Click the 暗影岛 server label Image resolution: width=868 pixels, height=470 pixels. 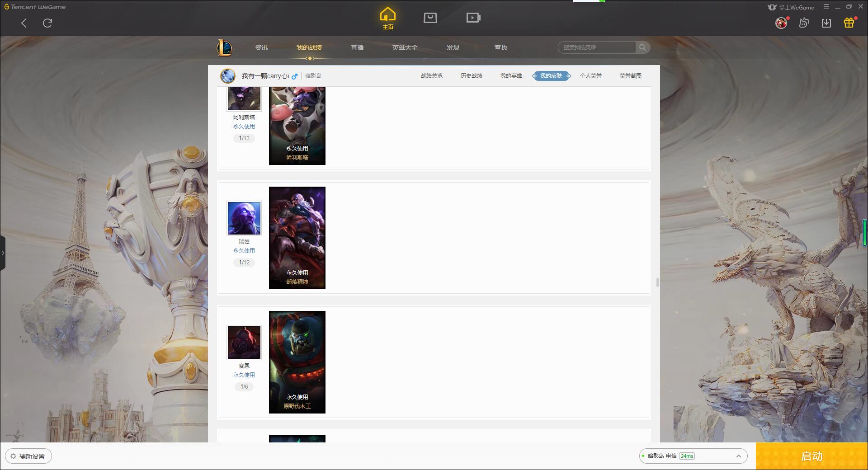[x=313, y=76]
